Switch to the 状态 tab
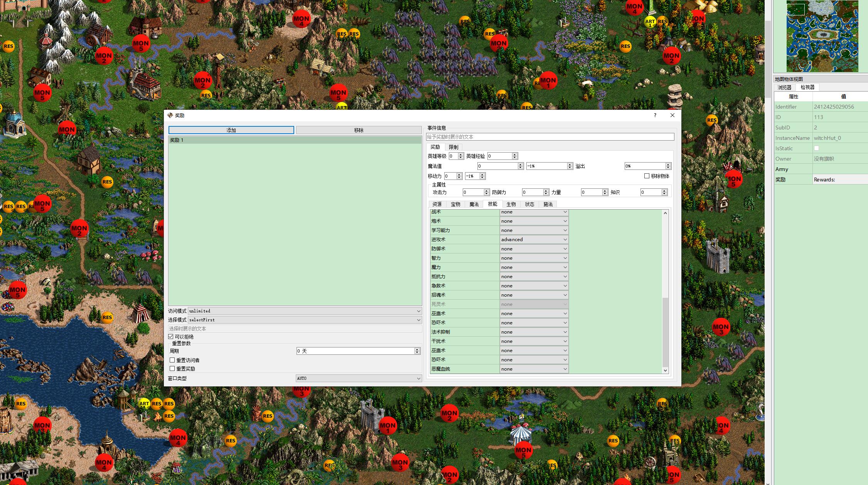 pyautogui.click(x=529, y=204)
